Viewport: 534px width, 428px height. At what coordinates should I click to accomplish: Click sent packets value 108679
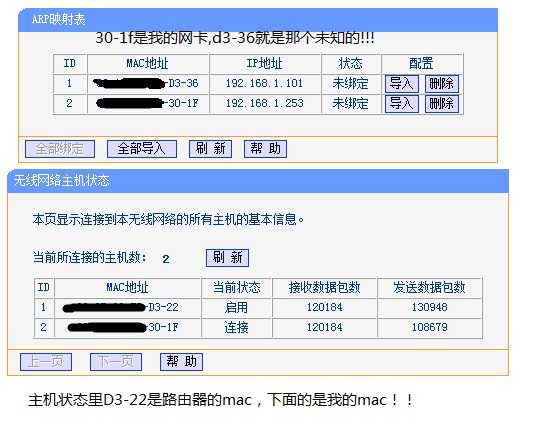(x=429, y=327)
